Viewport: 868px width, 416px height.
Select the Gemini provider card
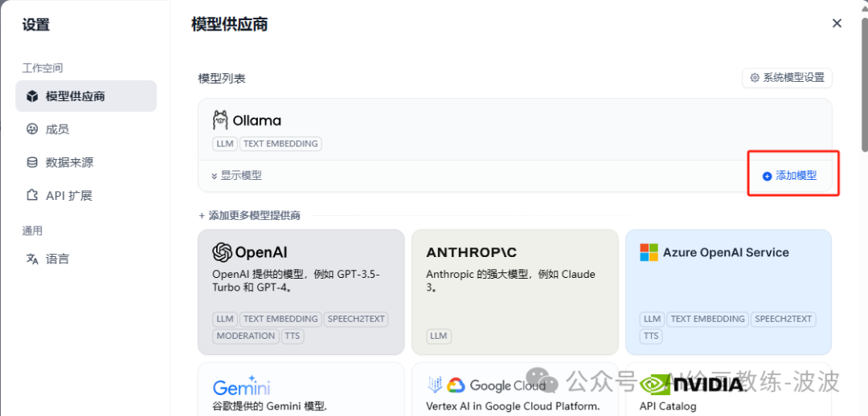coord(301,389)
